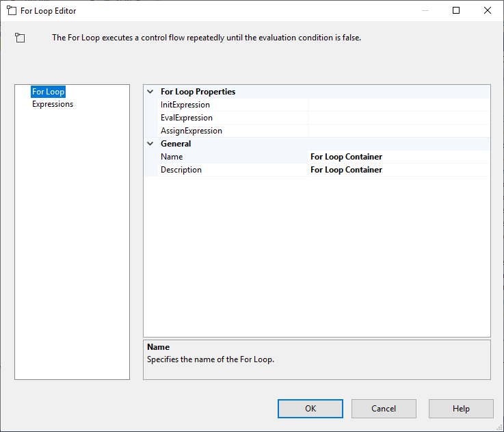Click the AssignExpression value field
The height and width of the screenshot is (432, 504).
(x=399, y=131)
